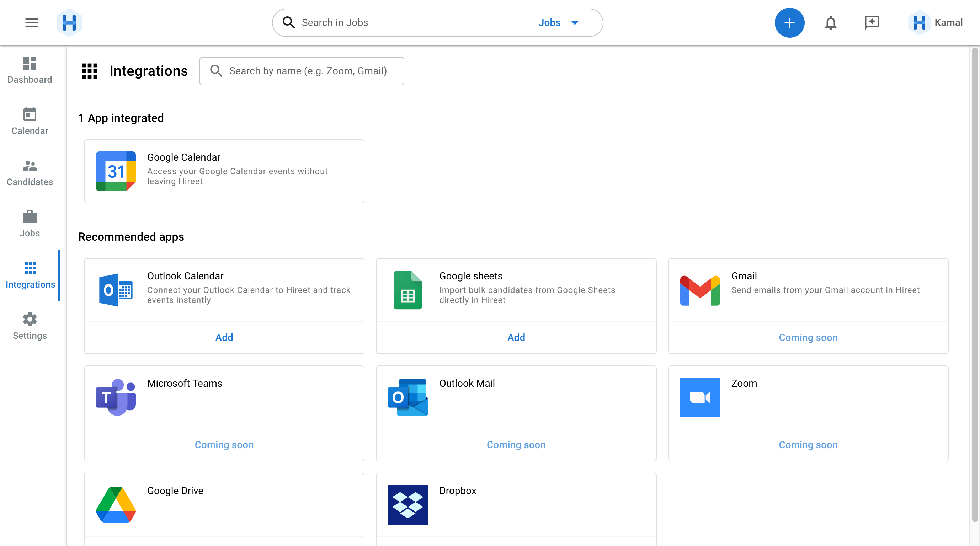The width and height of the screenshot is (980, 546).
Task: Click the blue plus create button
Action: coord(789,23)
